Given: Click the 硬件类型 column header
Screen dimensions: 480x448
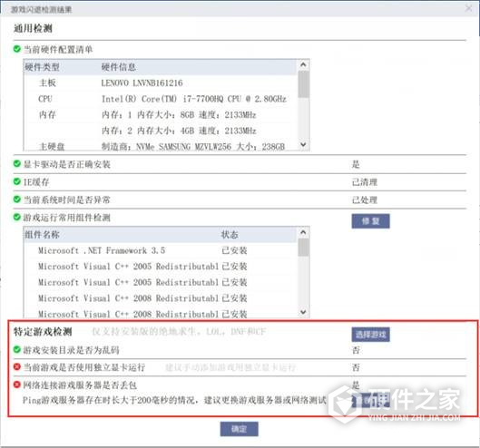Looking at the screenshot, I should 43,67.
